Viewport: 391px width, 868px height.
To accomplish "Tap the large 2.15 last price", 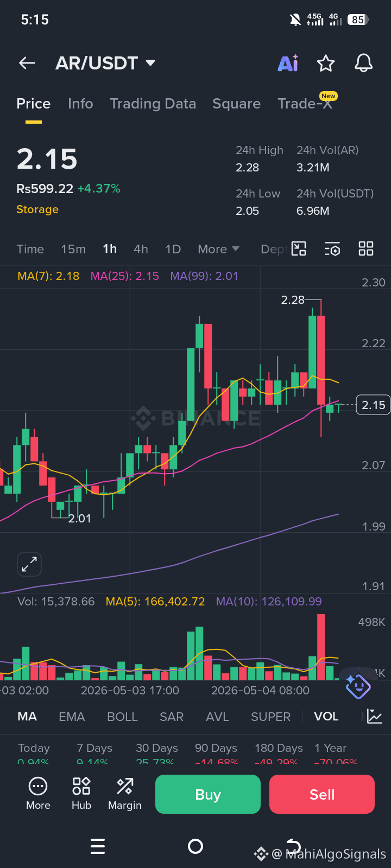I will tap(47, 159).
